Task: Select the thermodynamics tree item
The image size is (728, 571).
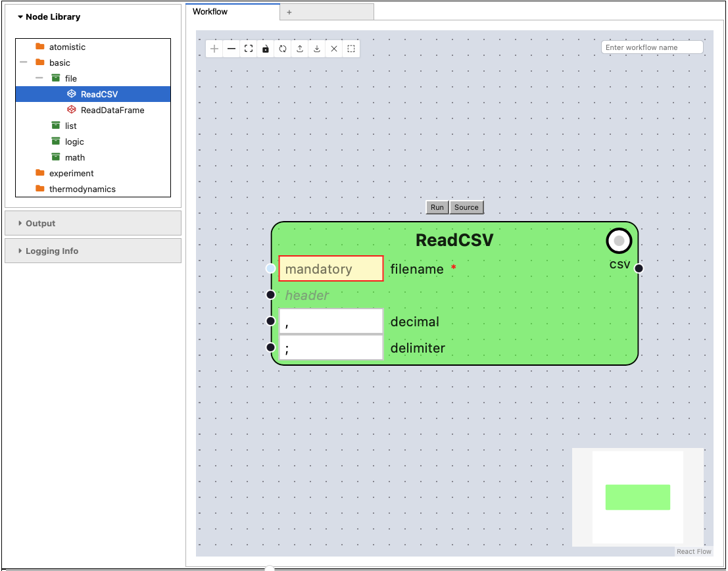Action: point(93,189)
